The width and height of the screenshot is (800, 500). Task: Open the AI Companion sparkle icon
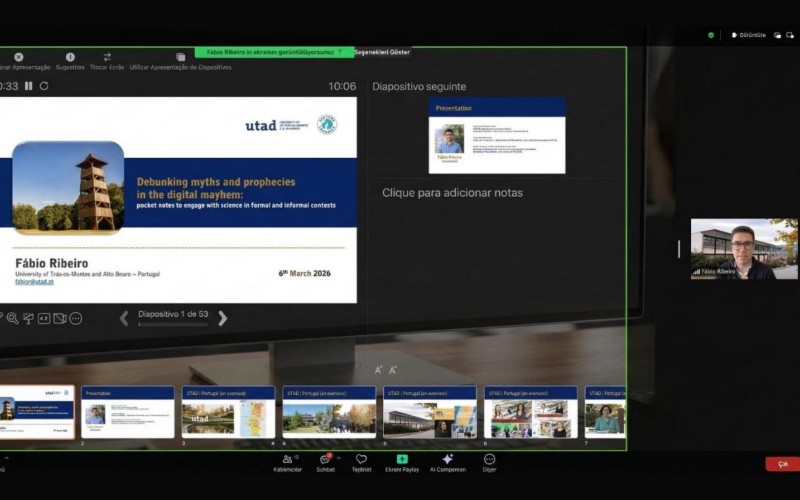point(447,460)
